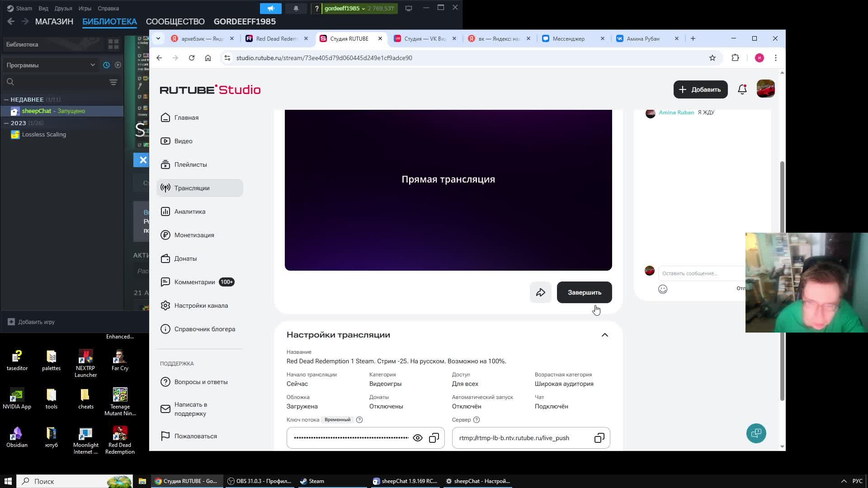Viewport: 868px width, 488px height.
Task: Click the chat message input field
Action: pyautogui.click(x=701, y=273)
